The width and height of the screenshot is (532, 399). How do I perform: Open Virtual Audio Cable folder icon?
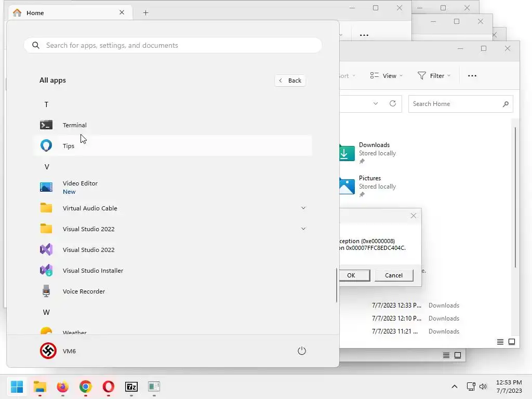46,208
